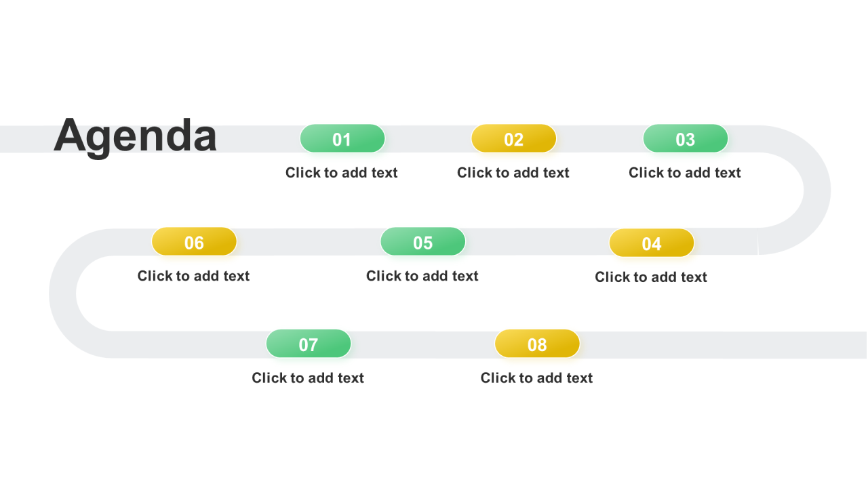Click text placeholder below badge 02
Viewport: 868px width, 488px height.
click(513, 173)
